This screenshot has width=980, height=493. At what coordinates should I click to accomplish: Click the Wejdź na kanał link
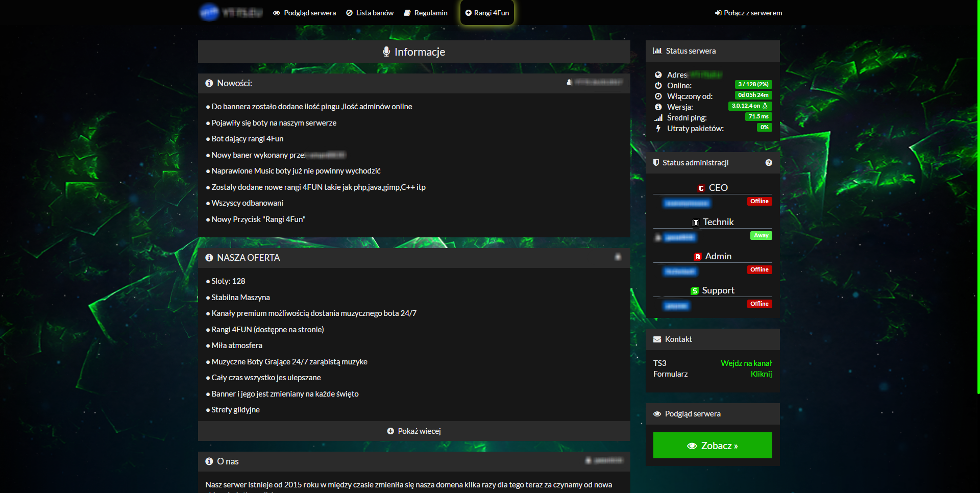(746, 363)
